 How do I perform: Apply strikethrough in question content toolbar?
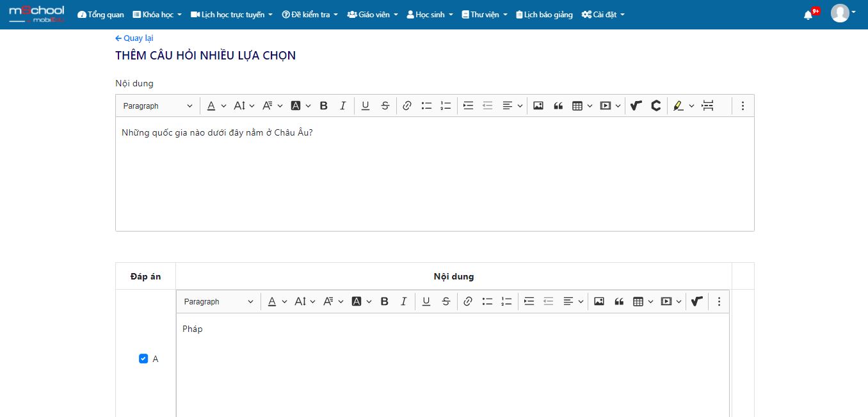click(385, 106)
